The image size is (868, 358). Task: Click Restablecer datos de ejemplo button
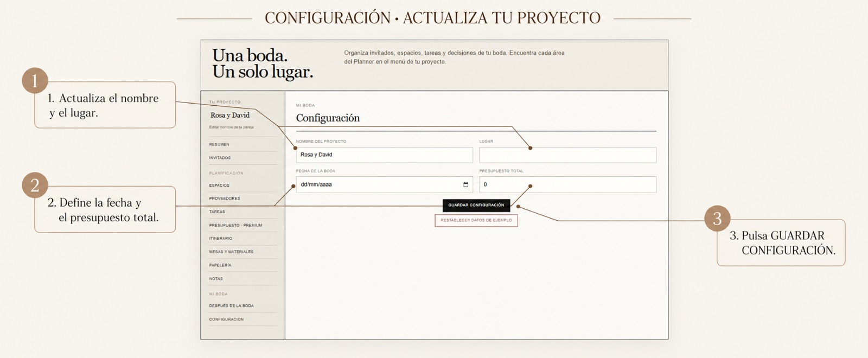[x=476, y=220]
